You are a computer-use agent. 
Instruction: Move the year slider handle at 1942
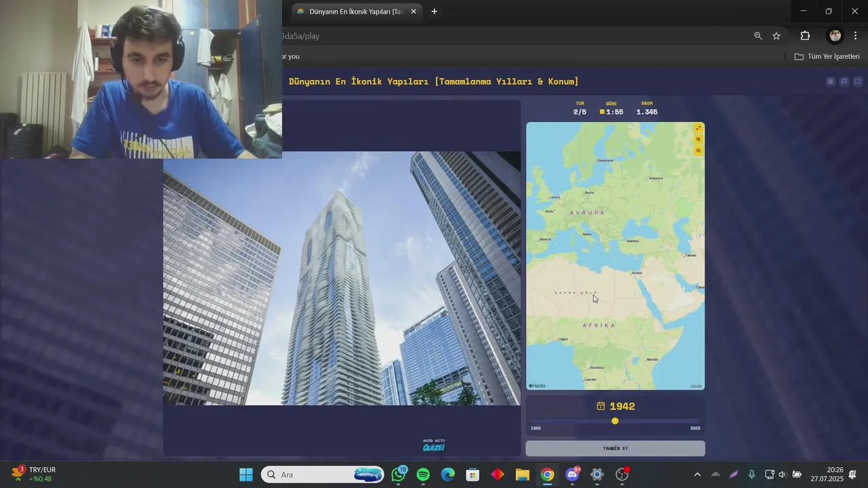615,421
